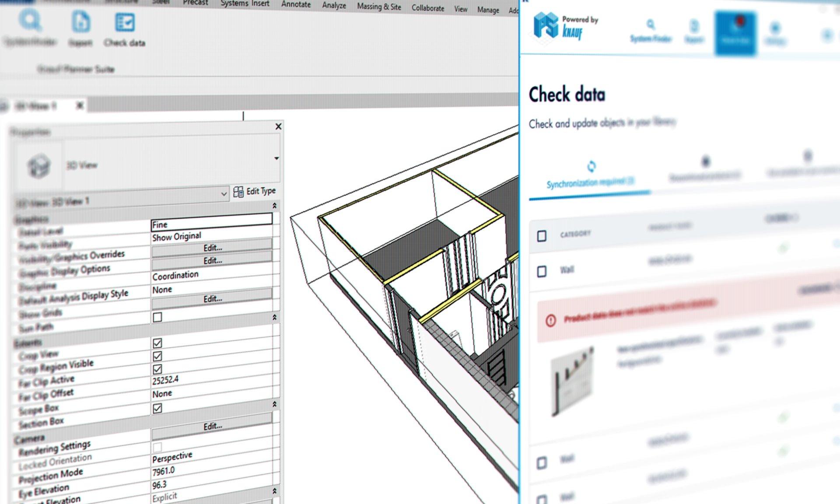Image resolution: width=840 pixels, height=504 pixels.
Task: Open the Systems ribbon tab
Action: (x=235, y=3)
